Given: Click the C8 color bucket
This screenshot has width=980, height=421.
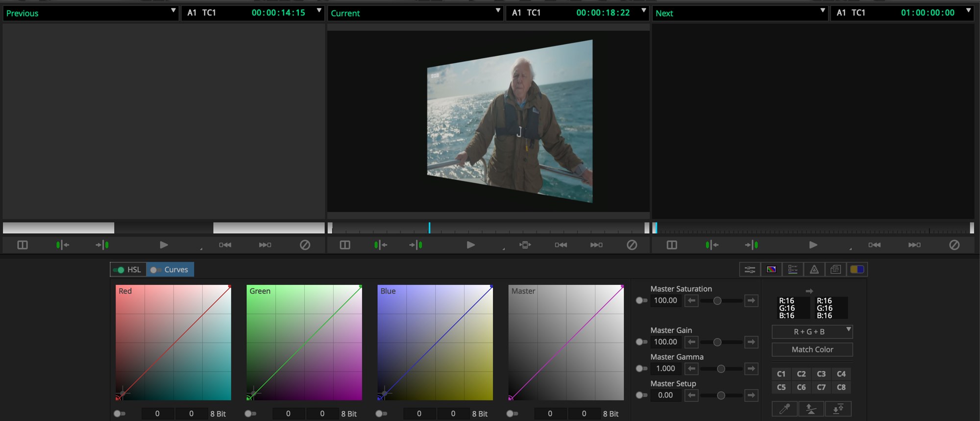Looking at the screenshot, I should point(841,387).
